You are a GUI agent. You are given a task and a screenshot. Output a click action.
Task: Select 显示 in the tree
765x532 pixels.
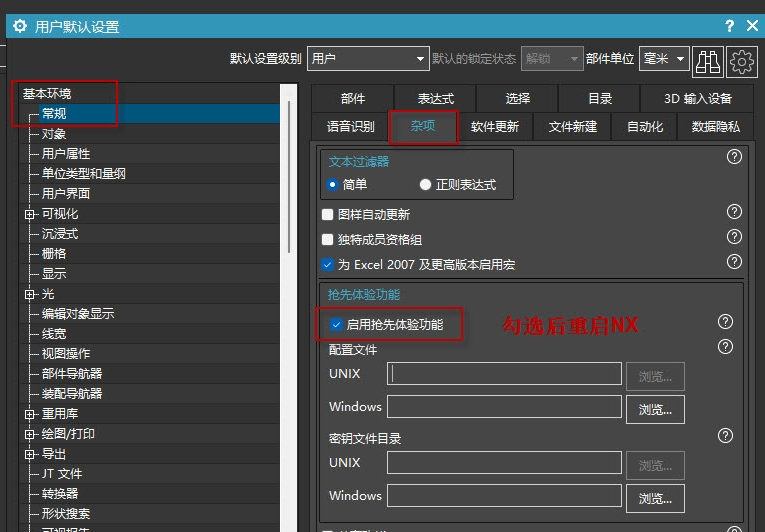(x=54, y=274)
